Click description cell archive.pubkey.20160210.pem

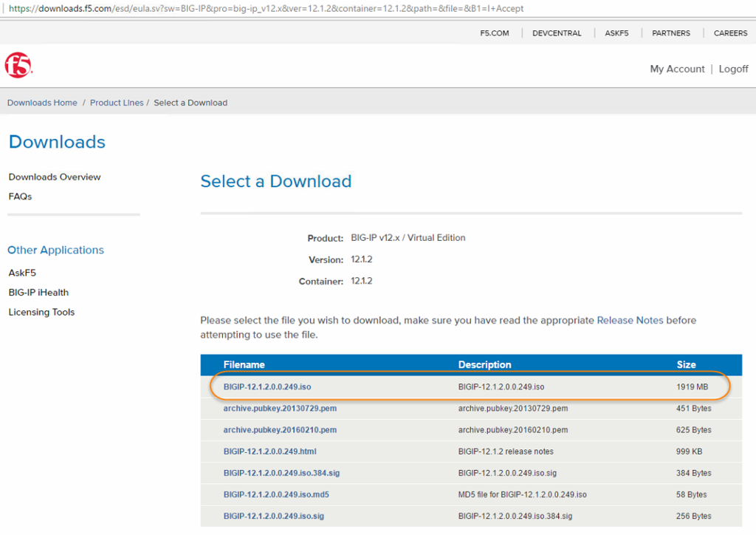pos(513,430)
